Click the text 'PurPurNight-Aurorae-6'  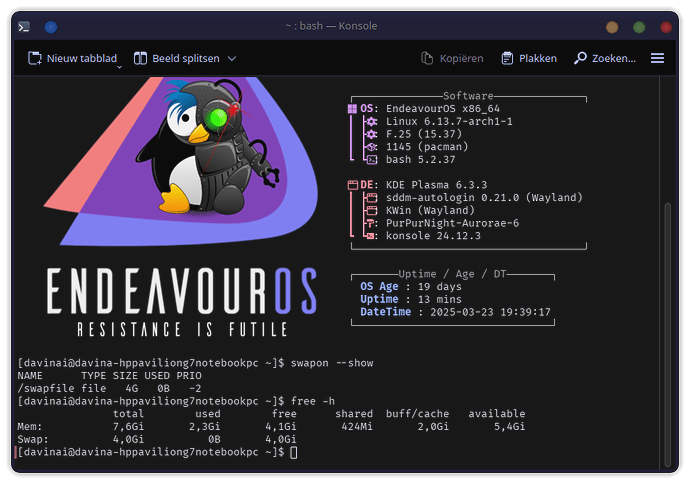click(x=452, y=223)
